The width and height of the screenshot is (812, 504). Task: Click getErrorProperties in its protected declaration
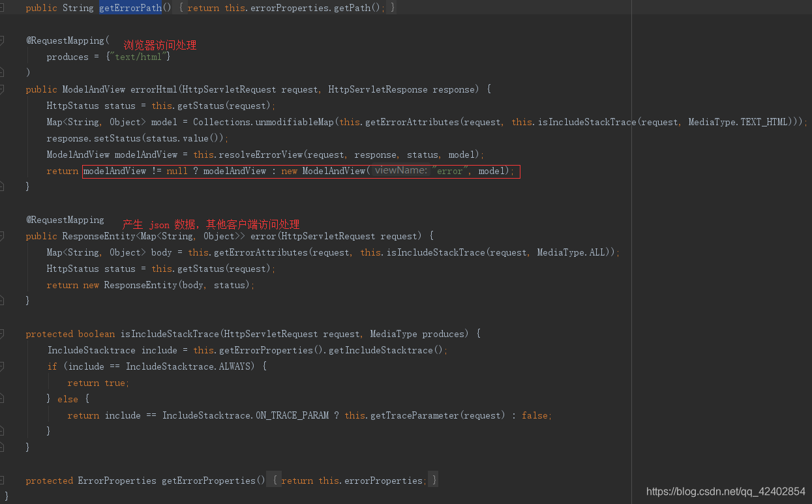tap(209, 481)
